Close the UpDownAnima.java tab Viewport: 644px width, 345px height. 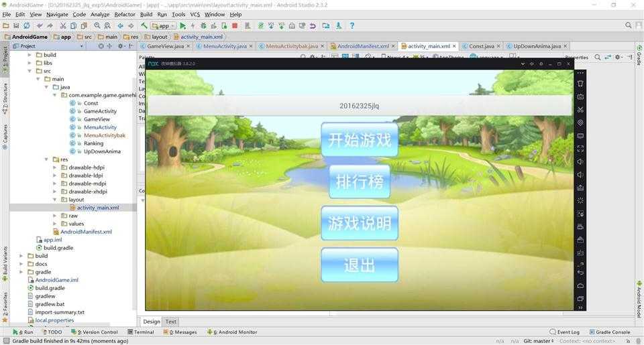coord(565,46)
